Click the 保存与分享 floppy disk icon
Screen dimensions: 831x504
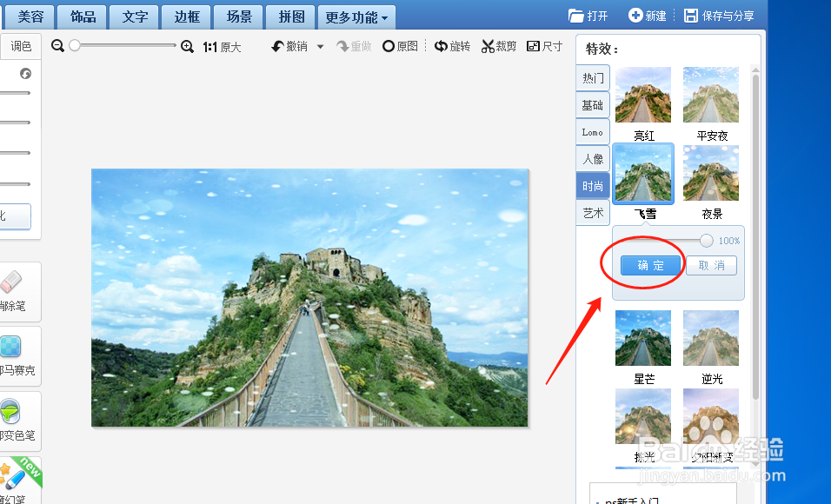coord(690,16)
